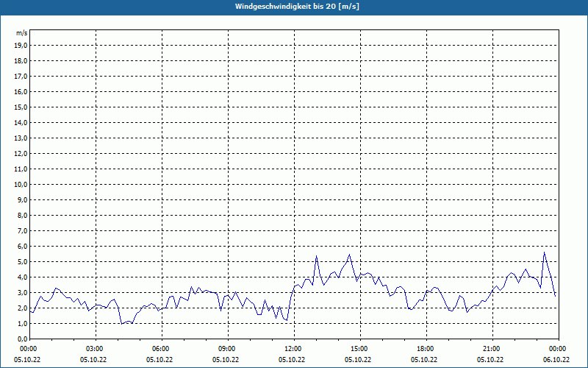Select the 06:00 x-axis time label

click(x=161, y=349)
